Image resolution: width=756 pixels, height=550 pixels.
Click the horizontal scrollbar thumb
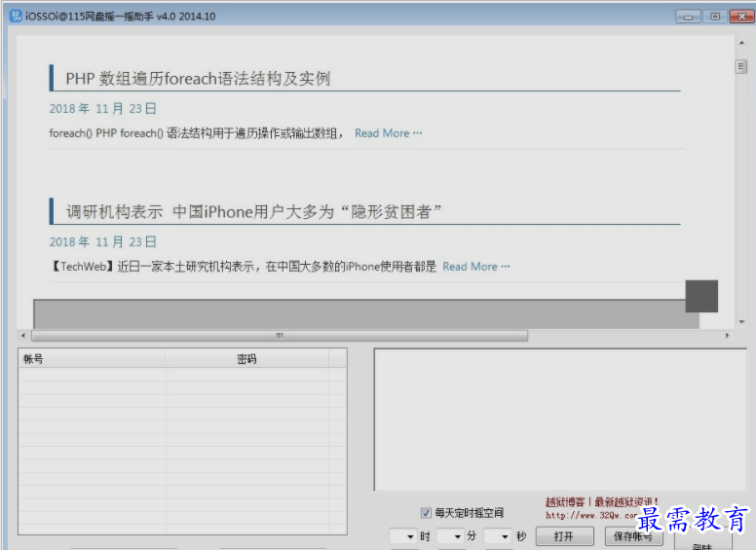(x=280, y=335)
